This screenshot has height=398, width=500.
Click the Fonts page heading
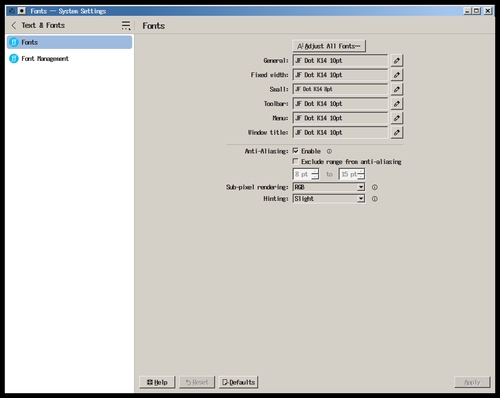(x=154, y=26)
